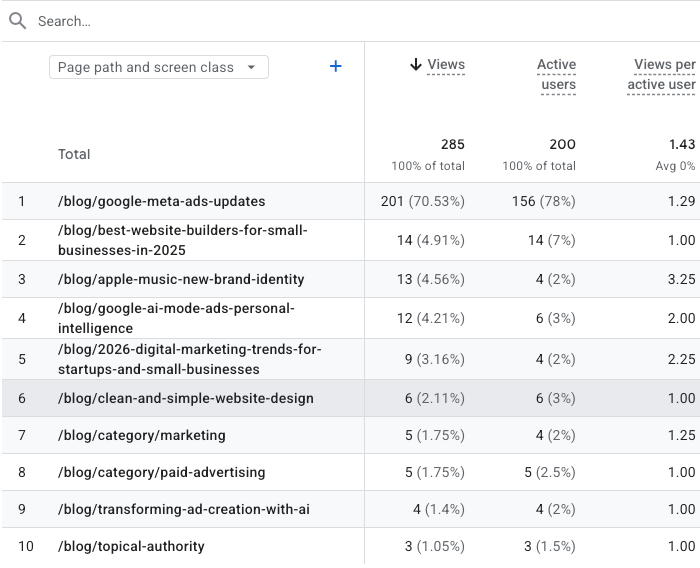
Task: Click the 201 (70.53%) views cell
Action: click(x=423, y=201)
